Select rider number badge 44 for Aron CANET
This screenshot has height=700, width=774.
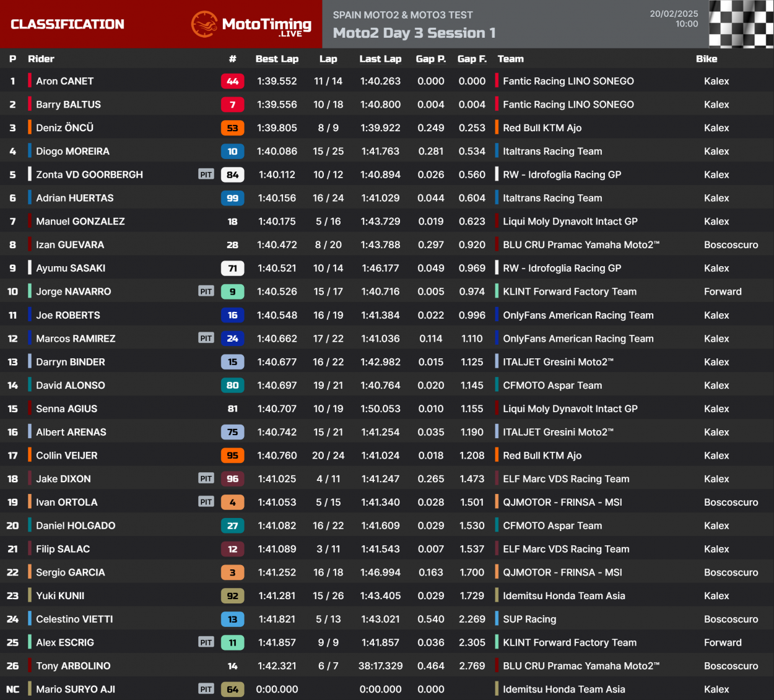[x=232, y=81]
